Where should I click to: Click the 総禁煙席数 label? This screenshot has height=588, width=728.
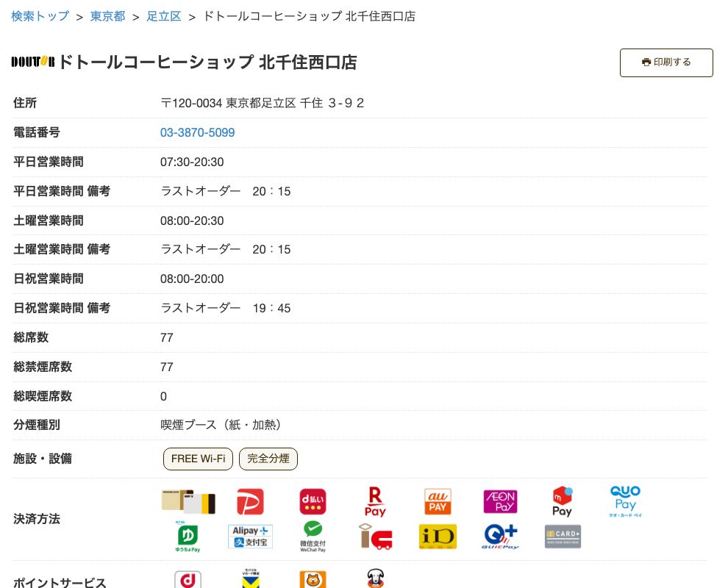(43, 367)
